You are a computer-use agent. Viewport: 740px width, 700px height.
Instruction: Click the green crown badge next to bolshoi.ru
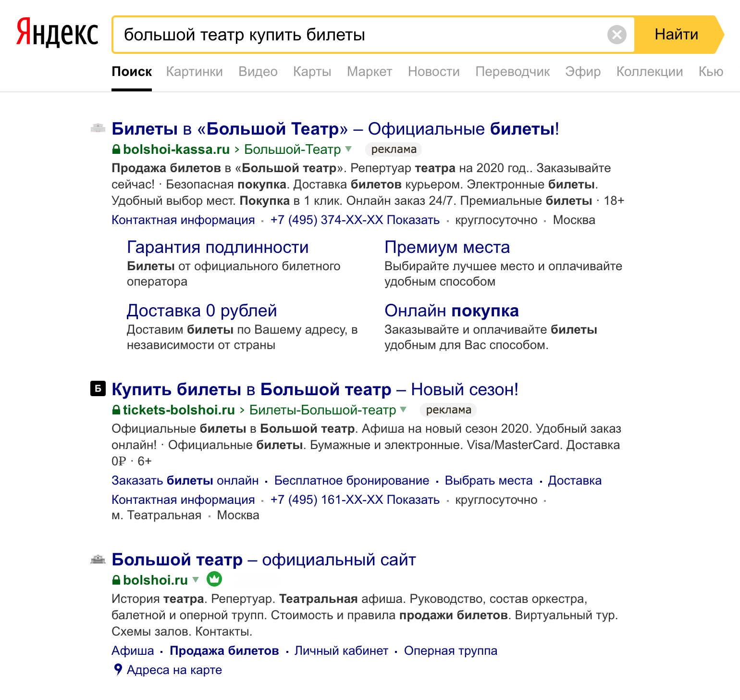pos(214,579)
